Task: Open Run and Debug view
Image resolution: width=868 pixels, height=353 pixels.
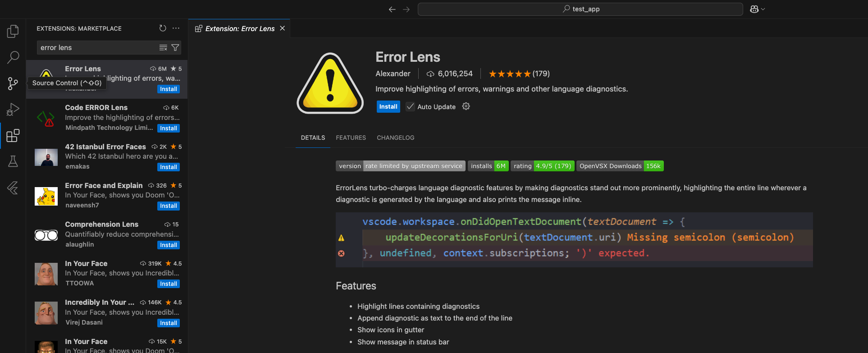Action: [x=13, y=110]
